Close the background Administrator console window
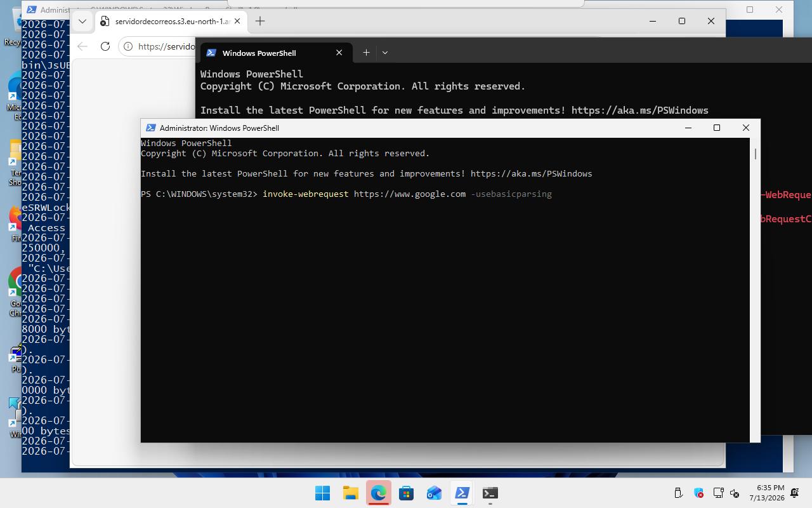This screenshot has width=812, height=508. click(x=779, y=10)
